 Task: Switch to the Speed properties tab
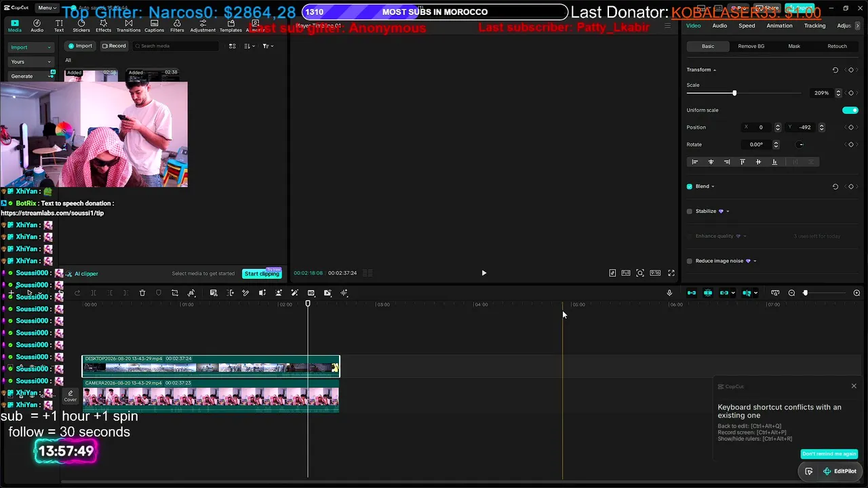coord(747,26)
